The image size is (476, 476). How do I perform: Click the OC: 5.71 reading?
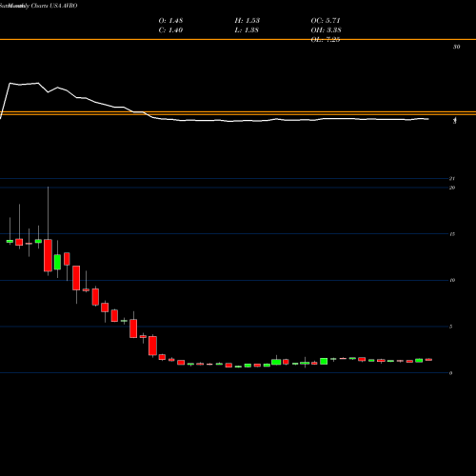pos(326,21)
